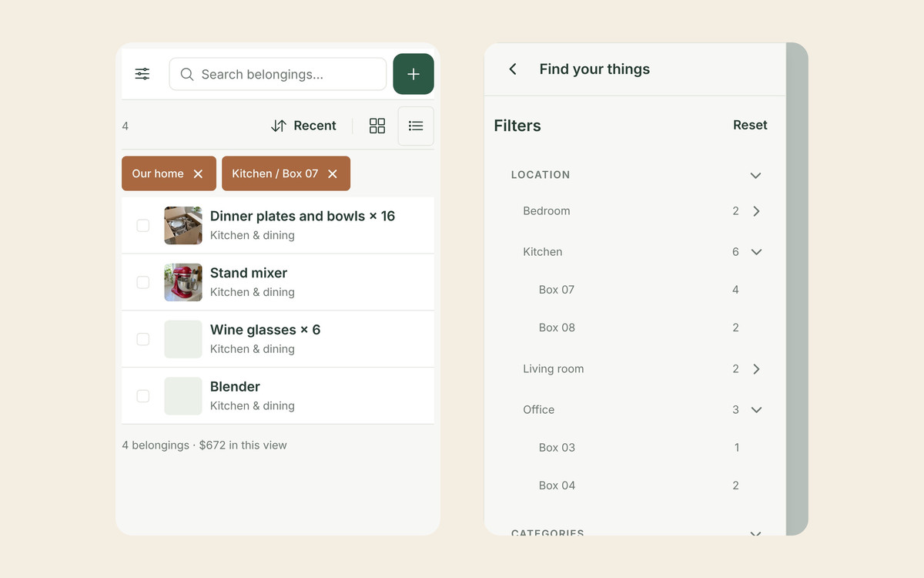924x578 pixels.
Task: Check the Stand mixer checkbox
Action: pos(143,282)
